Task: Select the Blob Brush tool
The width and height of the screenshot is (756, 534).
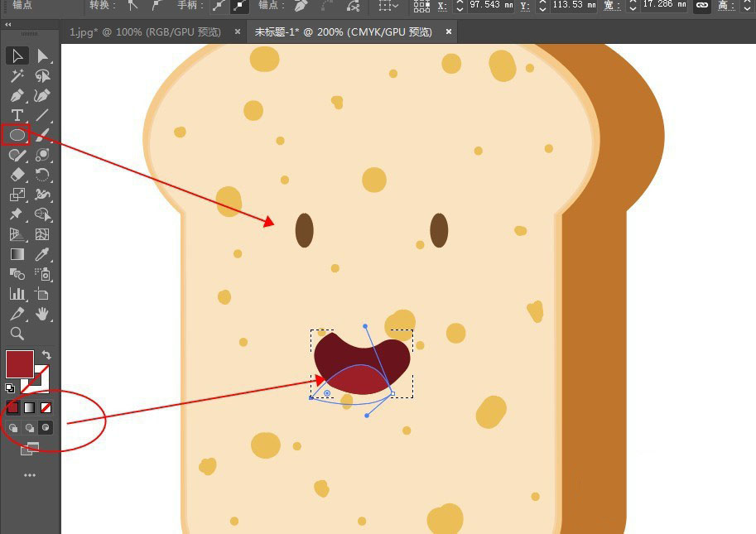Action: [x=42, y=155]
